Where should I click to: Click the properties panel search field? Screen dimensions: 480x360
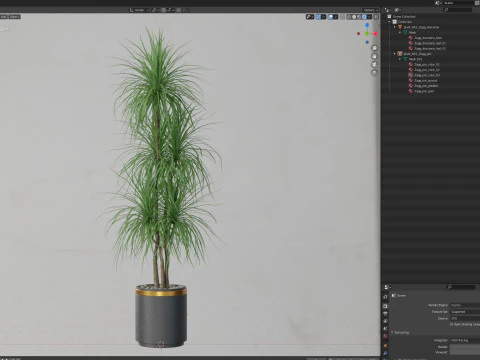pyautogui.click(x=461, y=287)
